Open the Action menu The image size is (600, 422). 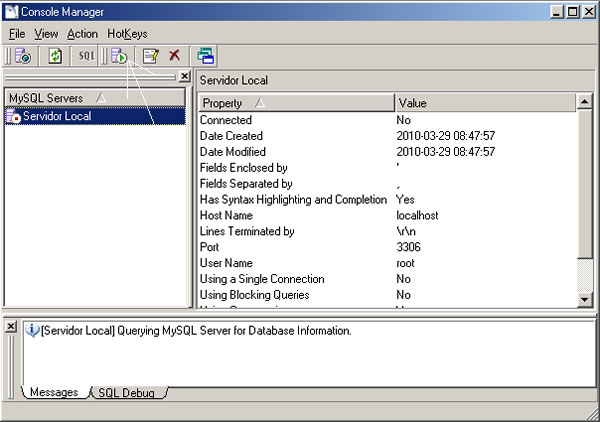point(82,34)
